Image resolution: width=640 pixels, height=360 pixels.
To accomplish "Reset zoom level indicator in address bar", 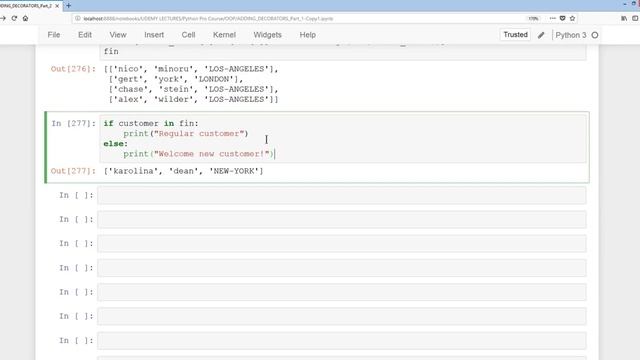I will 533,18.
